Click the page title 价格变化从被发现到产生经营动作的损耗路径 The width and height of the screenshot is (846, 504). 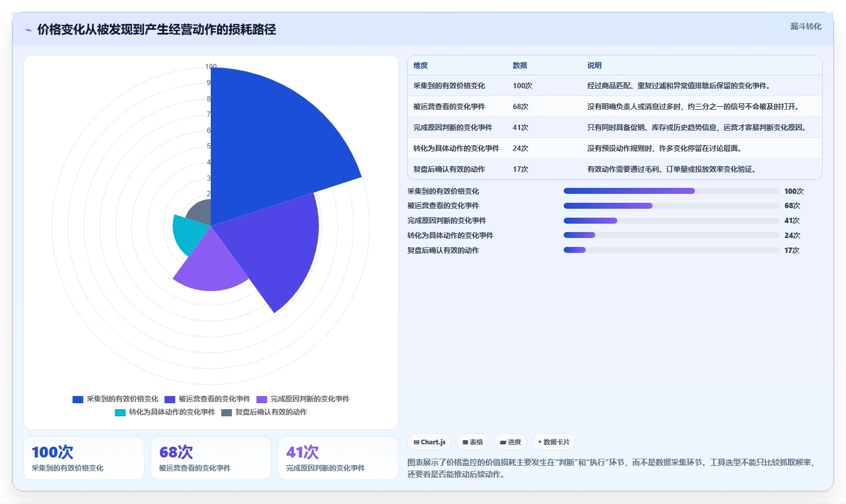click(x=156, y=30)
